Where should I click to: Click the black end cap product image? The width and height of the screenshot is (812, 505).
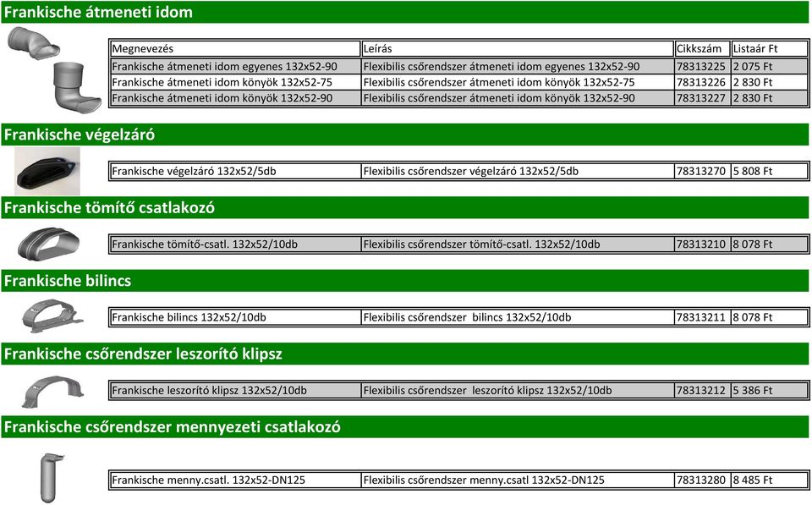(x=47, y=171)
